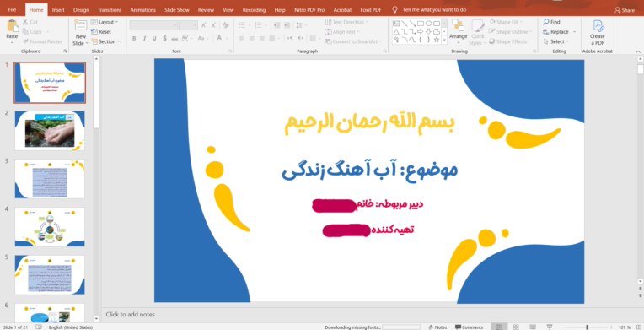Switch to the Slide Show tab
644x330 pixels.
coord(177,10)
